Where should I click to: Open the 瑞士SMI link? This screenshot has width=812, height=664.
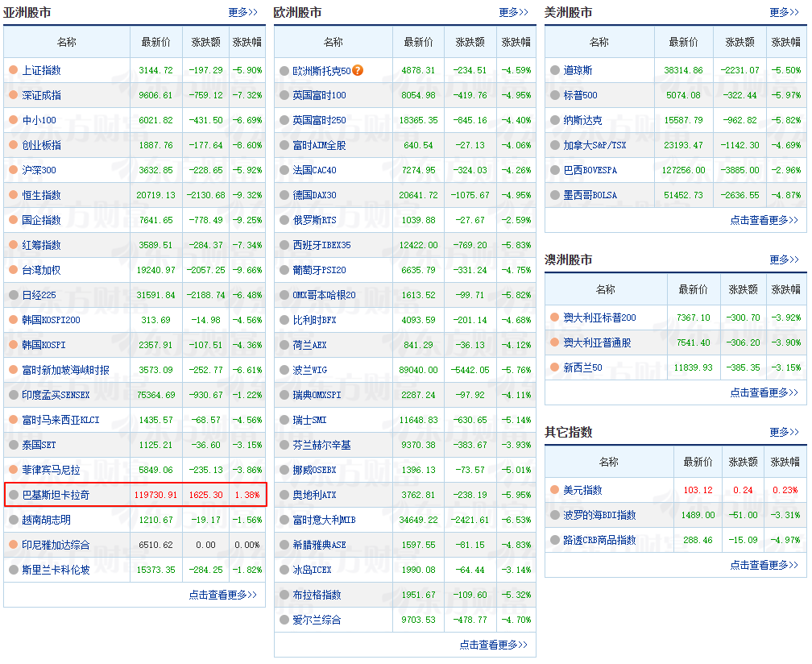point(309,420)
